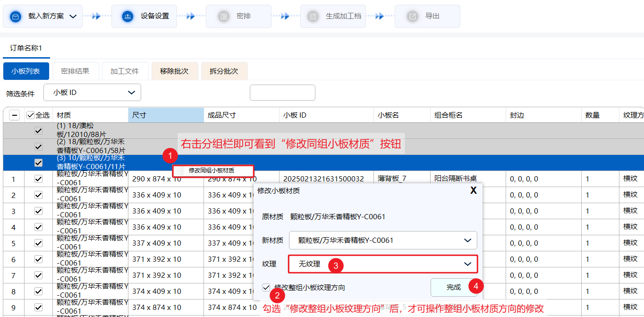Click the 导出 export step icon

click(413, 17)
